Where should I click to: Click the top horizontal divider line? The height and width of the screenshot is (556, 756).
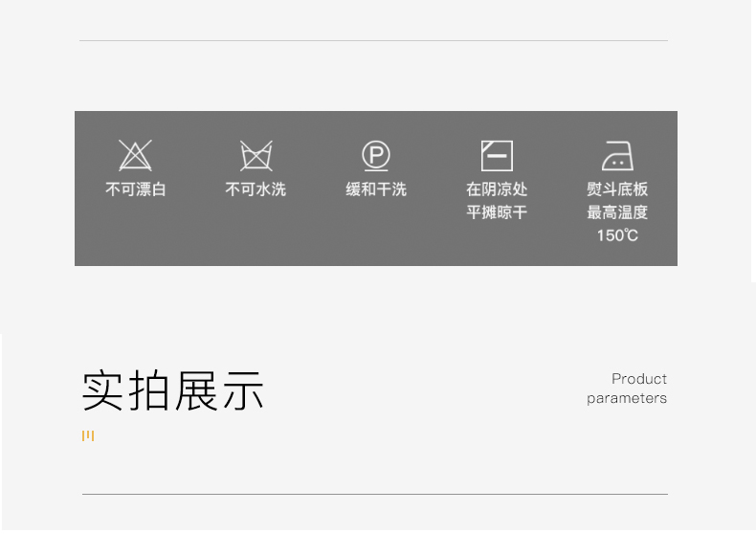pyautogui.click(x=373, y=40)
